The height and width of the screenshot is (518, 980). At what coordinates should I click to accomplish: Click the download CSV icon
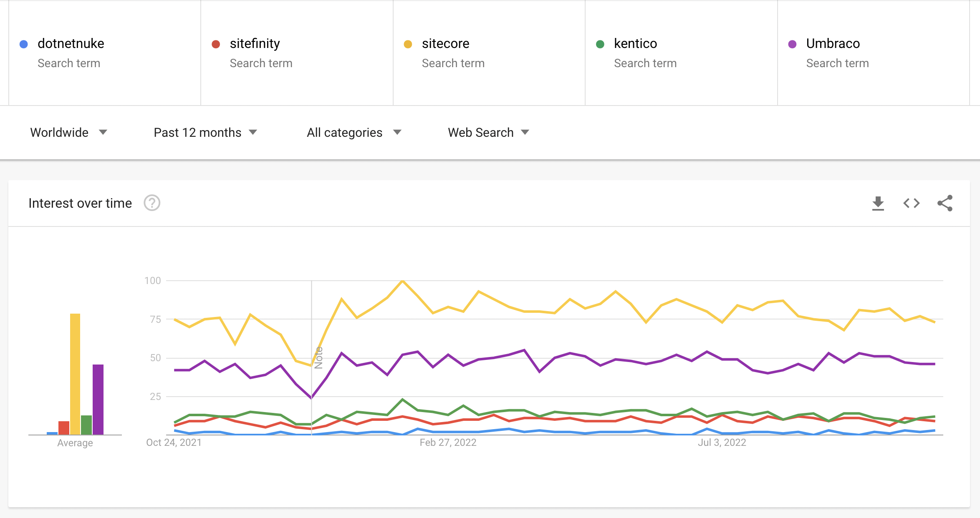pos(878,204)
